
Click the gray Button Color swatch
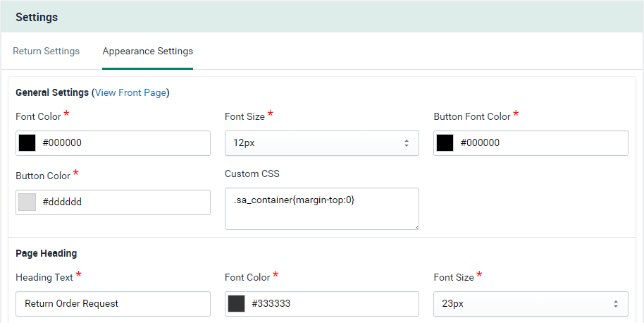pos(27,202)
